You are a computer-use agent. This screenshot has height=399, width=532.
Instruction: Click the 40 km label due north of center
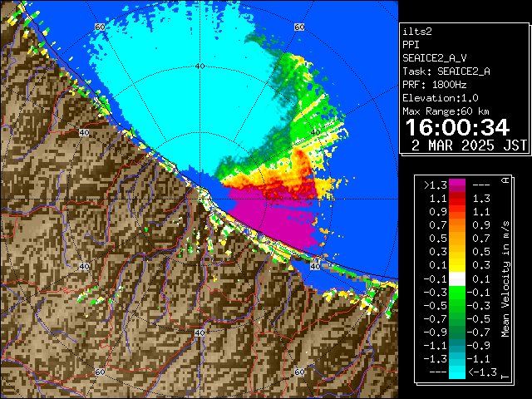click(199, 66)
